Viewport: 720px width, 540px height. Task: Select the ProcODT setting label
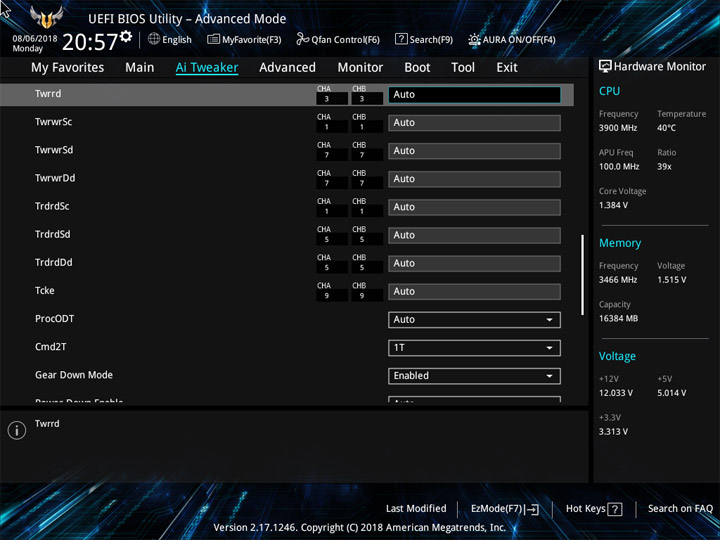pyautogui.click(x=54, y=319)
